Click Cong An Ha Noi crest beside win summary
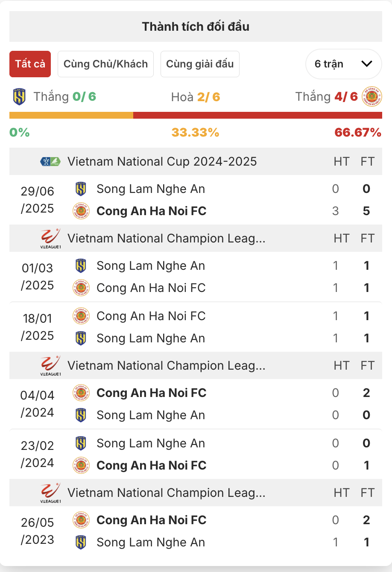Screen dimensions: 392x572 tap(372, 96)
